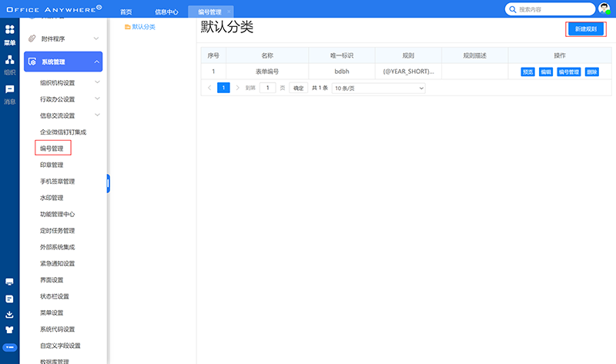The image size is (616, 364).
Task: Open 手机签章管理 menu item
Action: pos(57,182)
